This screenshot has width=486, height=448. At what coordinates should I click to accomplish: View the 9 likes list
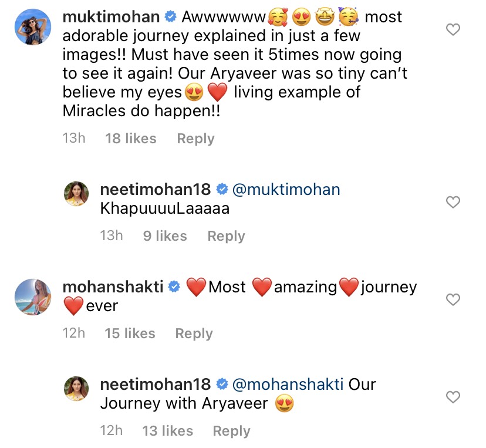coord(165,236)
